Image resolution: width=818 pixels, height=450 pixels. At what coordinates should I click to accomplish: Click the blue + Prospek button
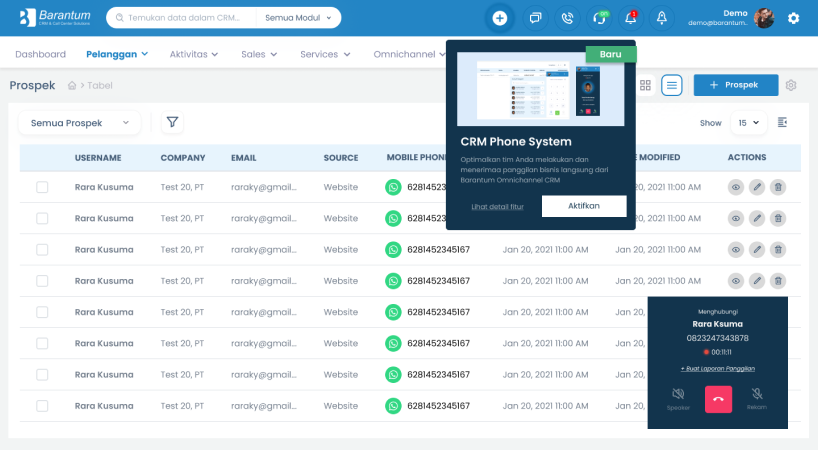(x=736, y=85)
